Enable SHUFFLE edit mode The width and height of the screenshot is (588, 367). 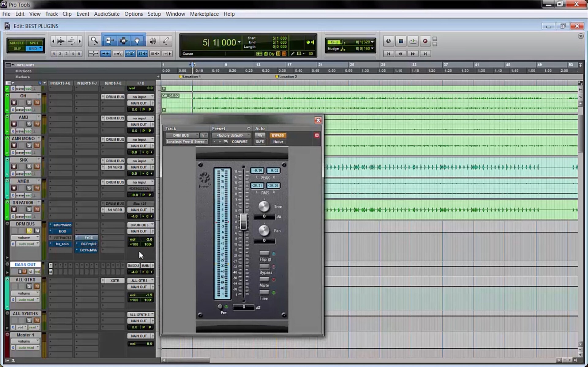click(x=17, y=43)
